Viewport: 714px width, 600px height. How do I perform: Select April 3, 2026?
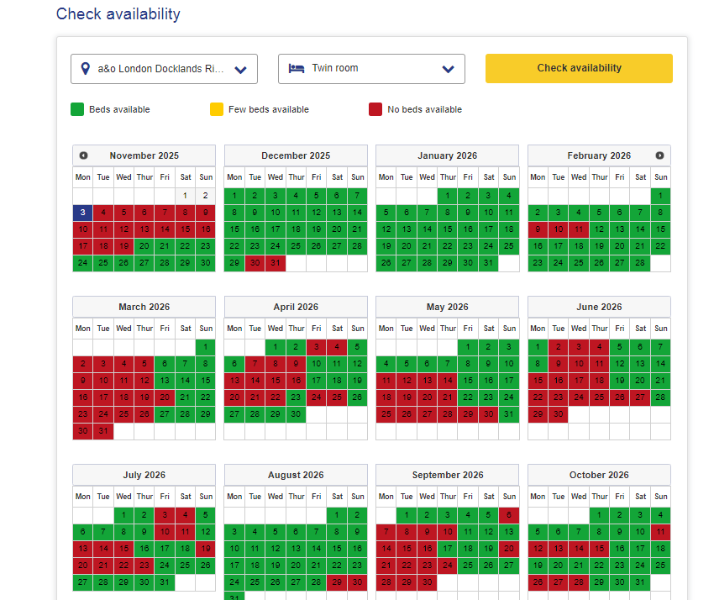[316, 347]
